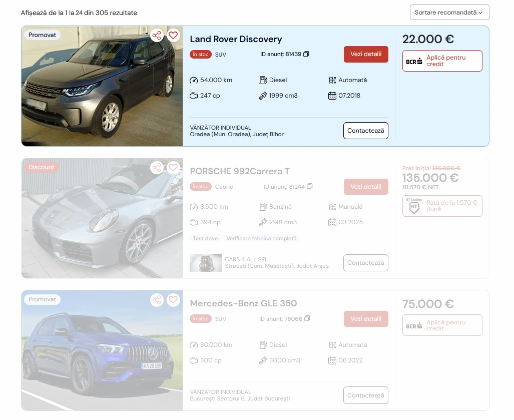Image resolution: width=514 pixels, height=420 pixels.
Task: Apply for BCR credit on Mercedes GLE
Action: (442, 325)
